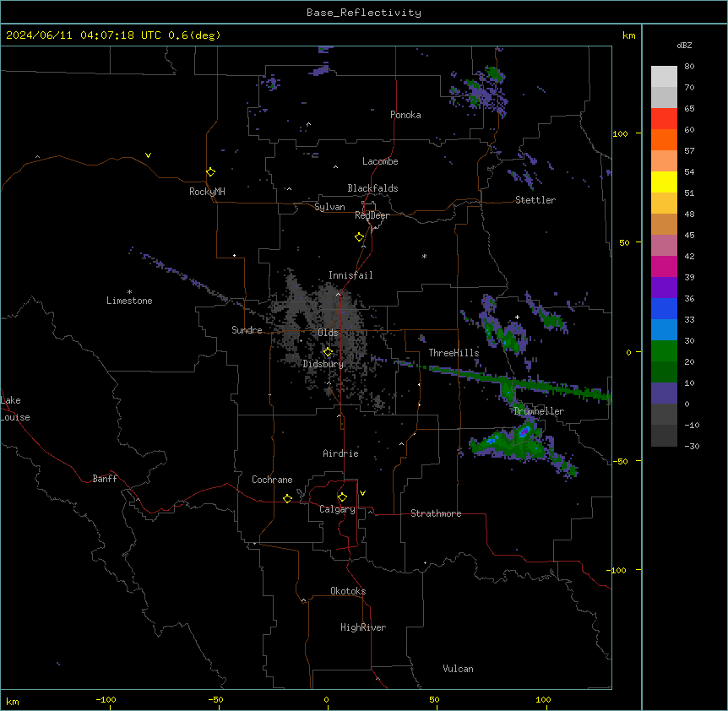Click the Drumheller label

(x=539, y=411)
